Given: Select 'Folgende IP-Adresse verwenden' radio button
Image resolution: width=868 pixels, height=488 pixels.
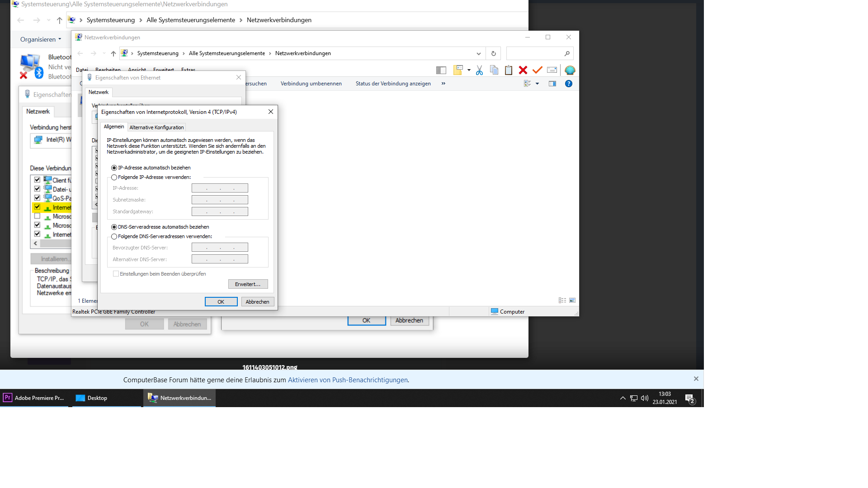Looking at the screenshot, I should tap(114, 178).
